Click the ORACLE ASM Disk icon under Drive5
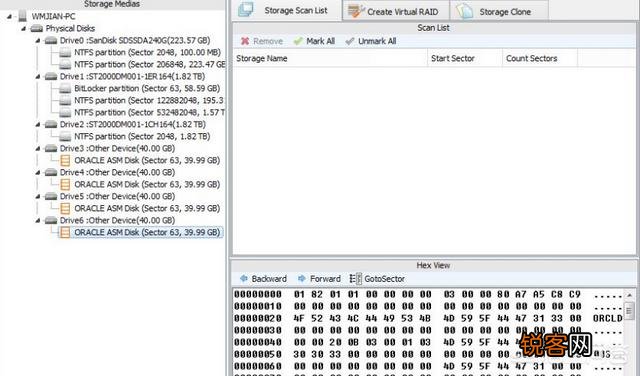This screenshot has height=376, width=640. tap(65, 208)
